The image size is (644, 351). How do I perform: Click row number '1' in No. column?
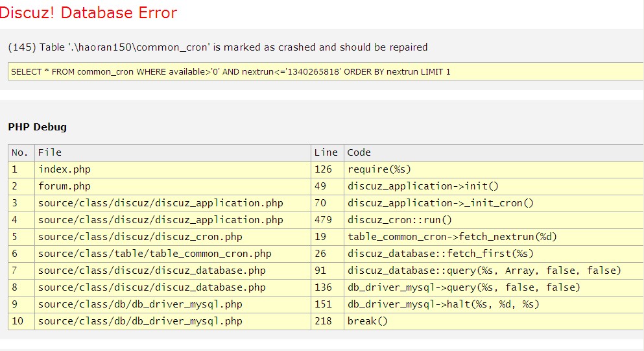pos(14,169)
